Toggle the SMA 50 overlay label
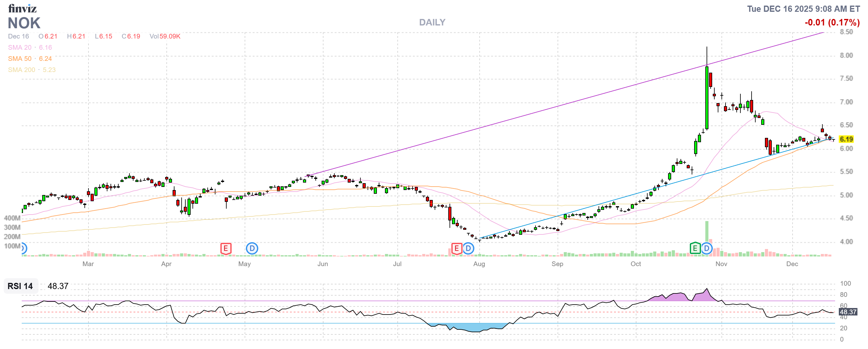 pyautogui.click(x=20, y=59)
